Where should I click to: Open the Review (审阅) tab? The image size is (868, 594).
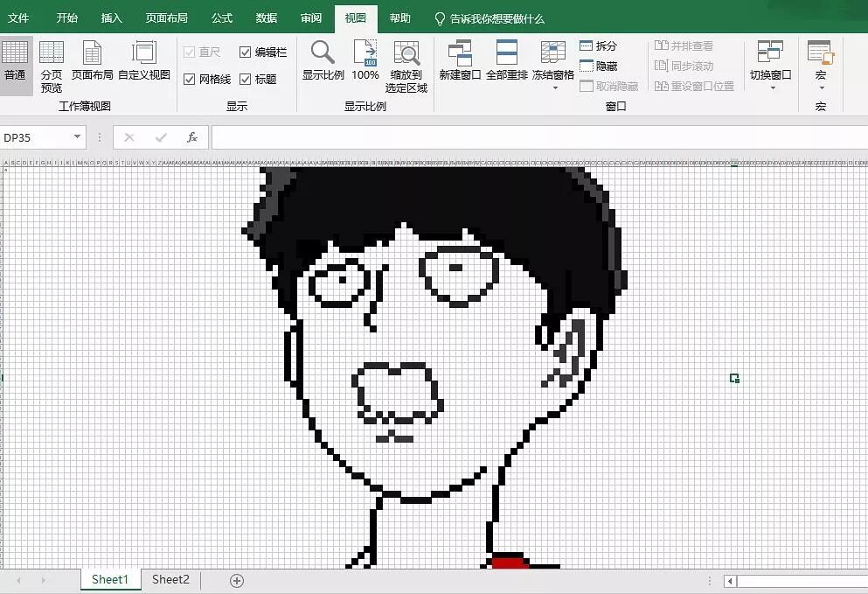coord(311,17)
